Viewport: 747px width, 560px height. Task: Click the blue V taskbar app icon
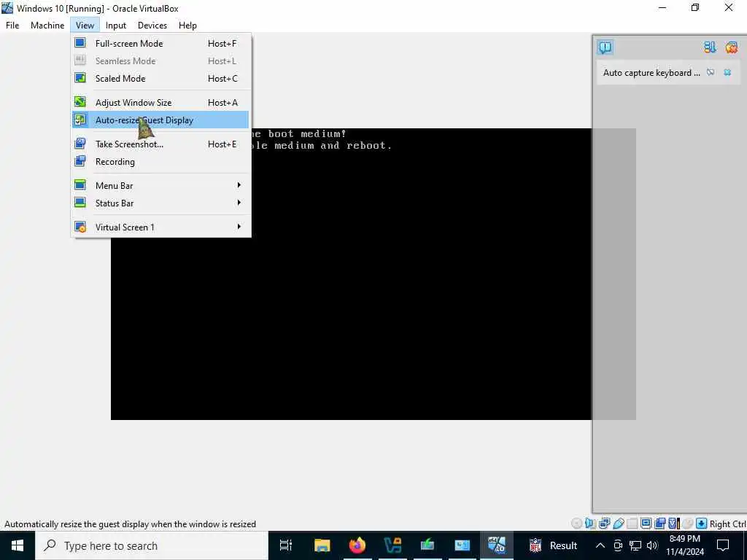(392, 545)
